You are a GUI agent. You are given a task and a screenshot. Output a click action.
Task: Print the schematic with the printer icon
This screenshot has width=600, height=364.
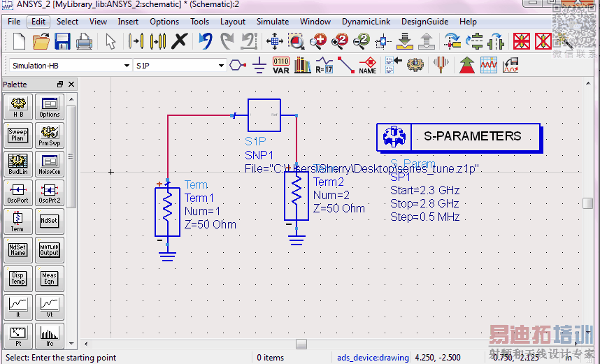point(84,41)
